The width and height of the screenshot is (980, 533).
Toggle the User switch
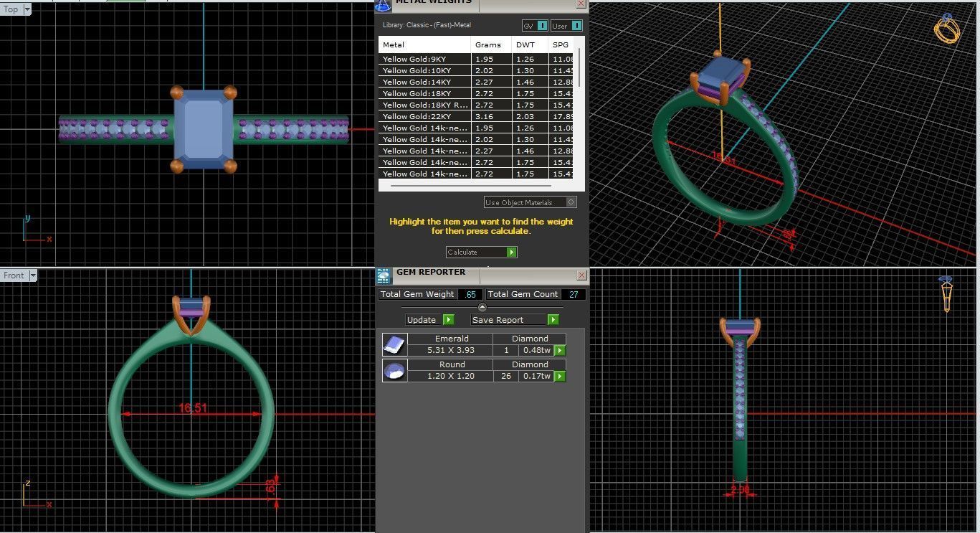(566, 26)
